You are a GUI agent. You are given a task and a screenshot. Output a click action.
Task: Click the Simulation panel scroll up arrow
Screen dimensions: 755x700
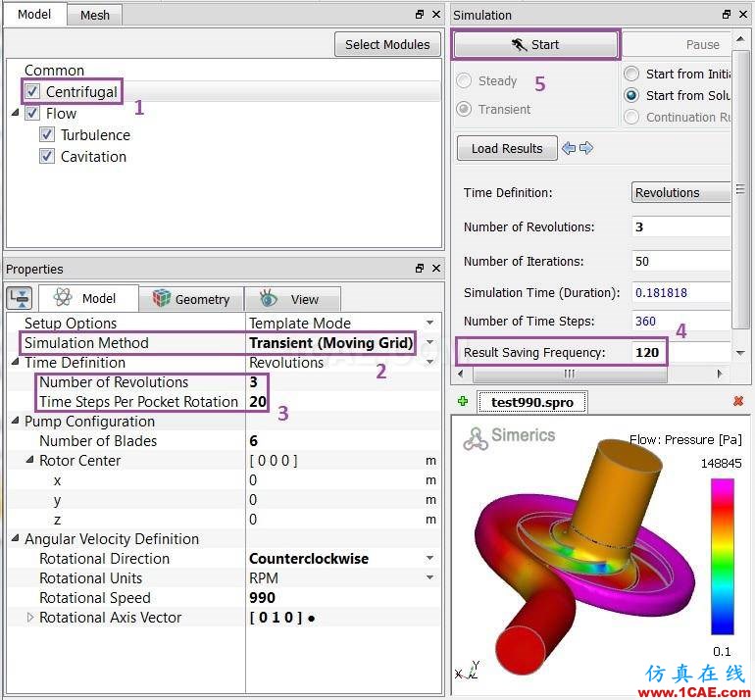click(740, 39)
